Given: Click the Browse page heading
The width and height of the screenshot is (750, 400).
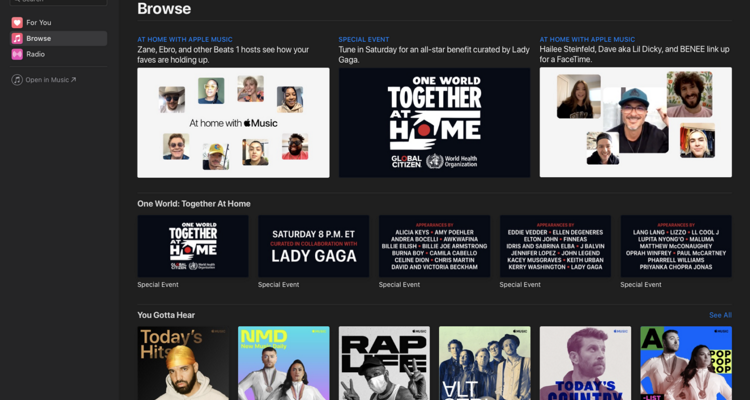Looking at the screenshot, I should pyautogui.click(x=164, y=9).
